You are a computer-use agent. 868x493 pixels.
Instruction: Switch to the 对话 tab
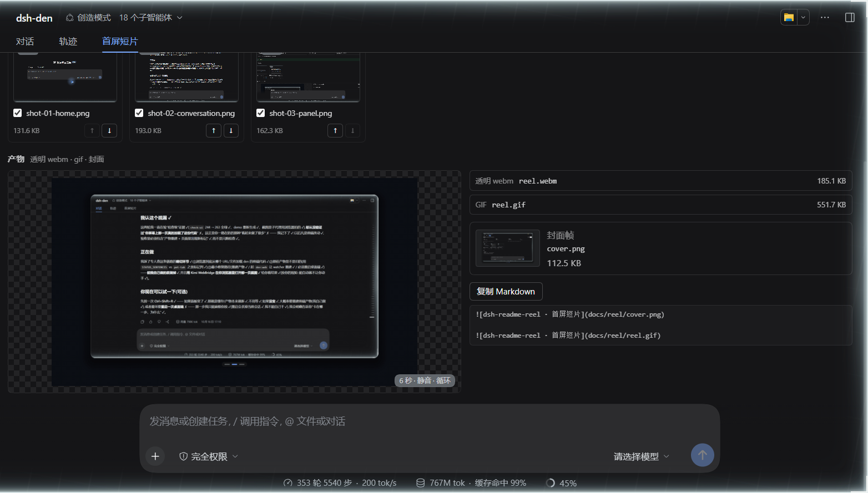pyautogui.click(x=25, y=42)
